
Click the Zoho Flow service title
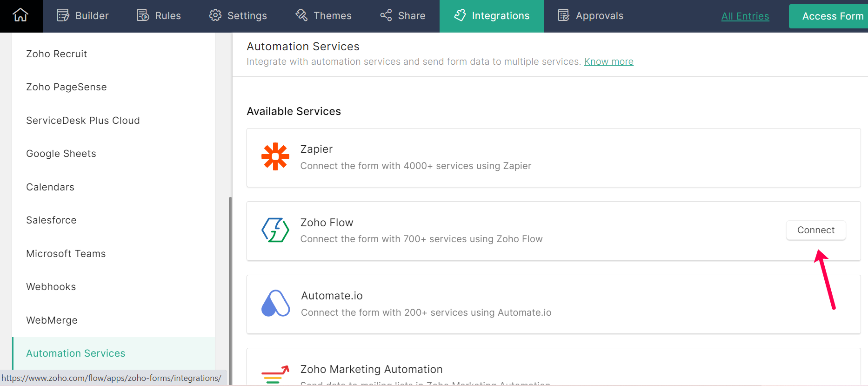[x=327, y=223]
